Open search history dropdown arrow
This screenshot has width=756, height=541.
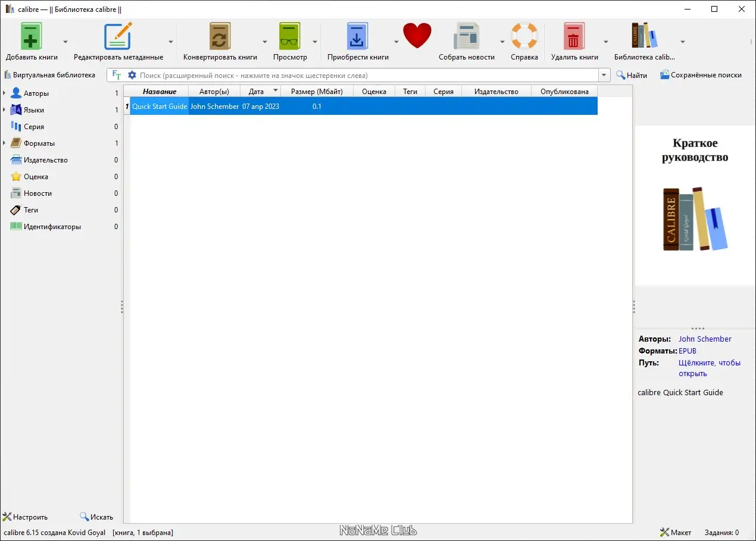pos(605,75)
